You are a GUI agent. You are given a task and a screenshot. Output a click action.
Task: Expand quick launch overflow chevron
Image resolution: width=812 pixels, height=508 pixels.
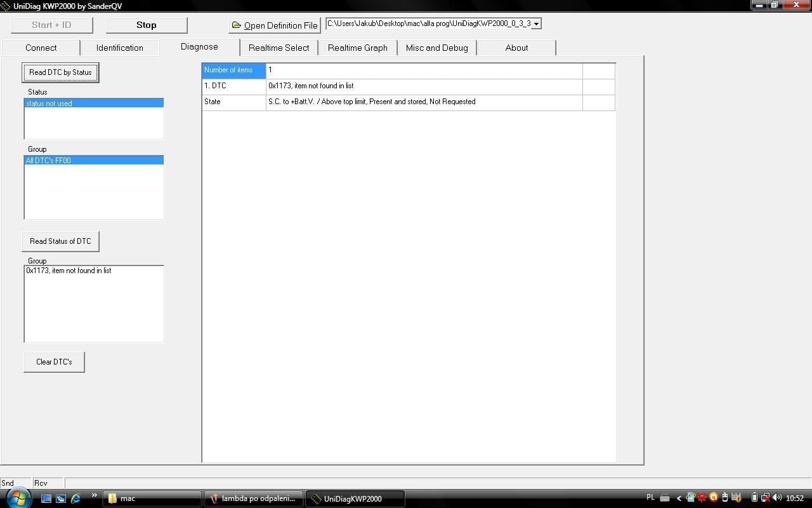pos(95,495)
